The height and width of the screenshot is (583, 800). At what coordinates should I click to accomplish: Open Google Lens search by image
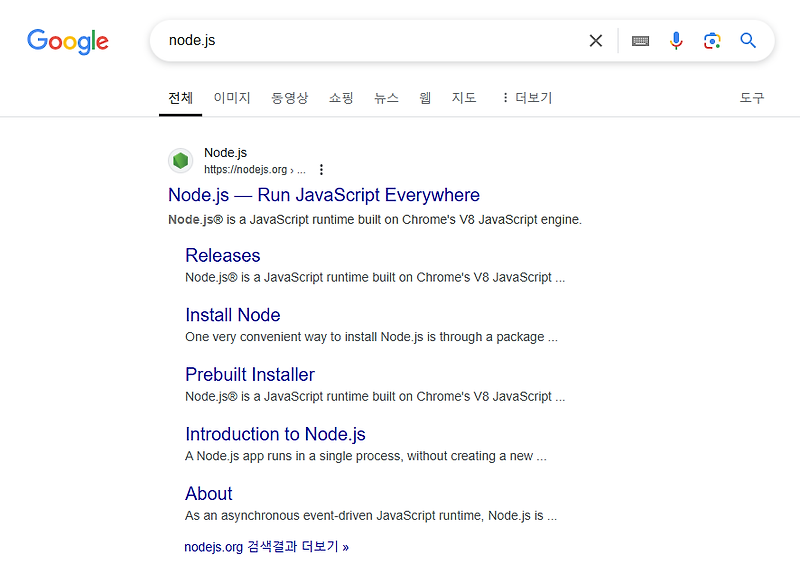click(x=712, y=40)
